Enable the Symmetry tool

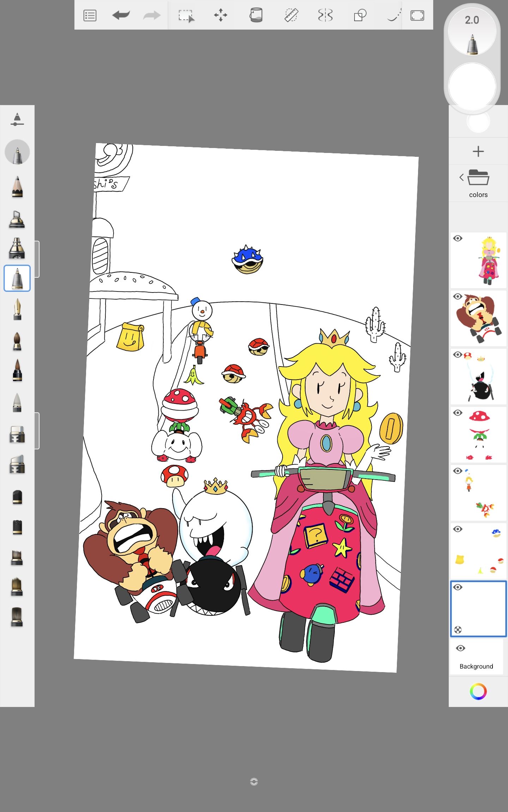click(325, 15)
